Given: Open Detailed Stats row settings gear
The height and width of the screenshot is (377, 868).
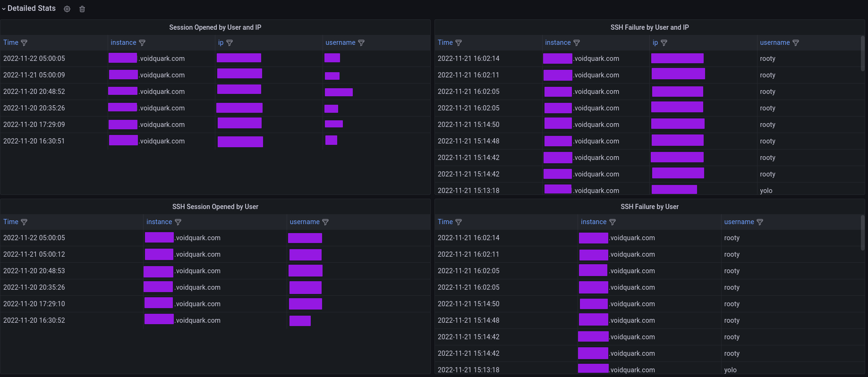Looking at the screenshot, I should (x=67, y=9).
